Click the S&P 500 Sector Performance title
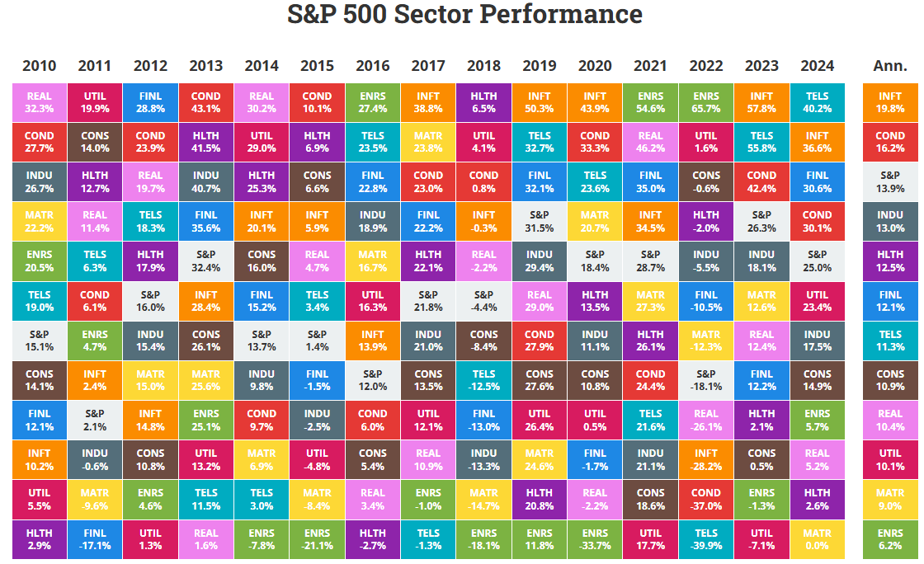 [x=464, y=15]
